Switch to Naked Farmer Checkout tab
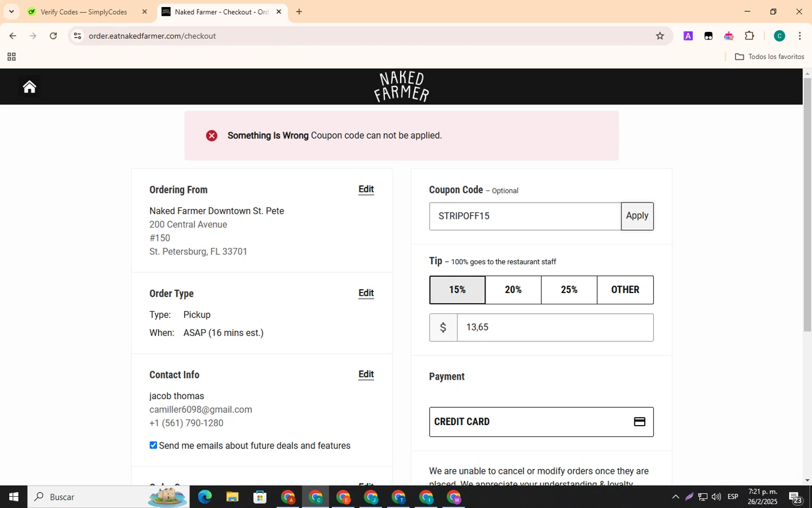The image size is (812, 508). coord(221,11)
